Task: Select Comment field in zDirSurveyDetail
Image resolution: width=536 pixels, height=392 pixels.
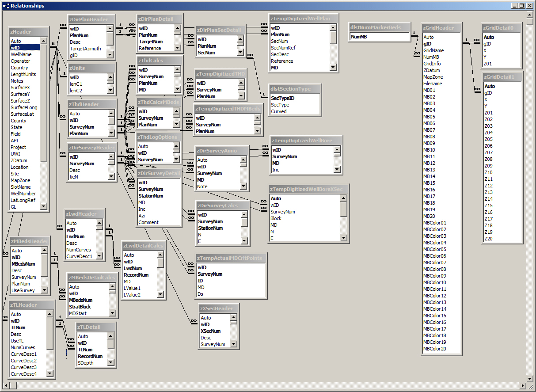Action: (159, 222)
